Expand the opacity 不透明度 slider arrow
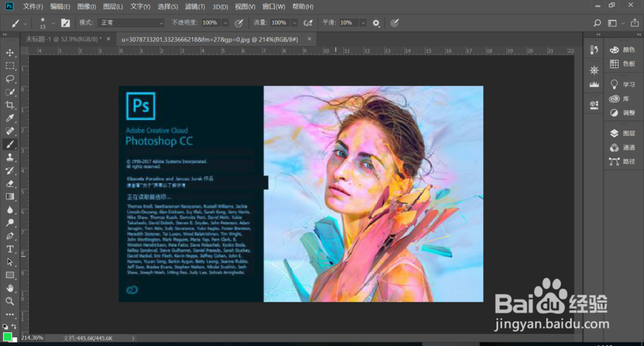The image size is (644, 346). coord(225,23)
